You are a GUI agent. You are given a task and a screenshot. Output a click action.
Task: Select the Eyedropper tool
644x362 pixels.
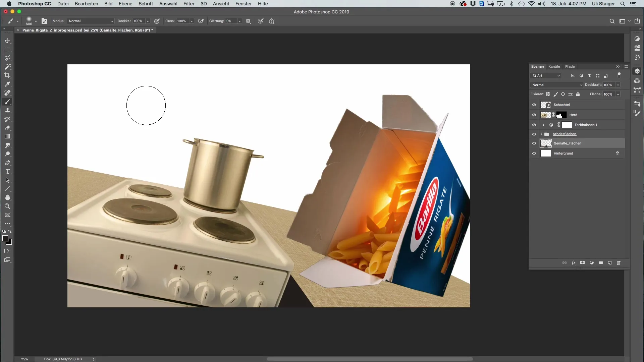[x=7, y=84]
